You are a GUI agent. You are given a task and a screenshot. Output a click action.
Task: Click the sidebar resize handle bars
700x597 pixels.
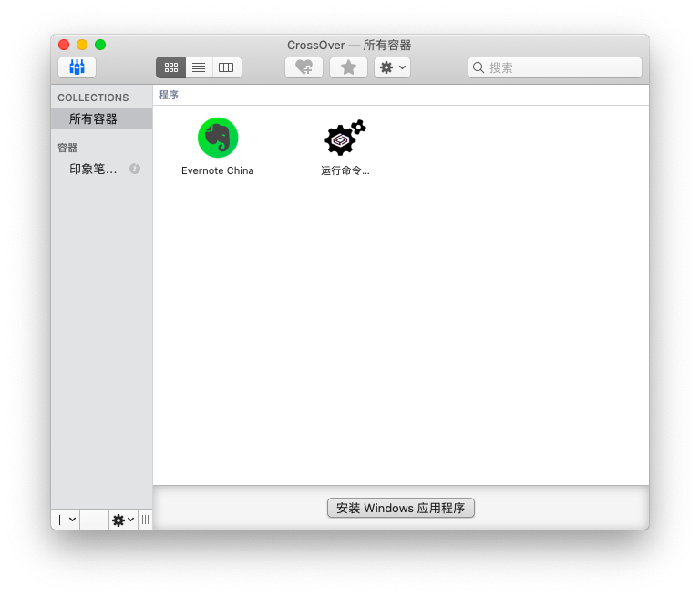tap(146, 520)
